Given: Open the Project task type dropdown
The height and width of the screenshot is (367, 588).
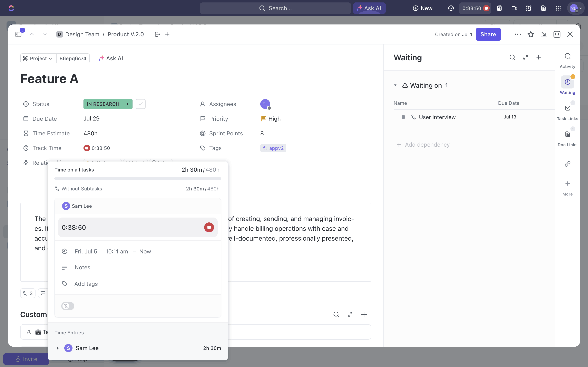Looking at the screenshot, I should tap(38, 59).
